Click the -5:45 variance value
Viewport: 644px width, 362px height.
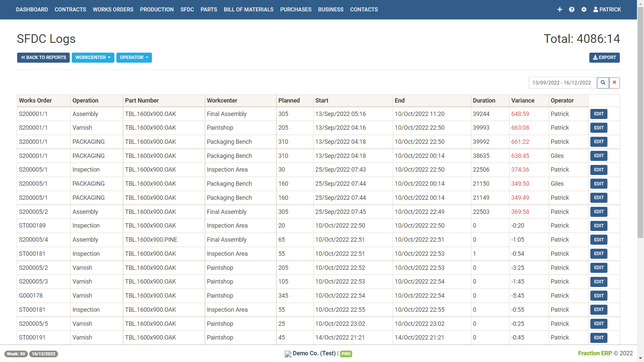point(518,296)
